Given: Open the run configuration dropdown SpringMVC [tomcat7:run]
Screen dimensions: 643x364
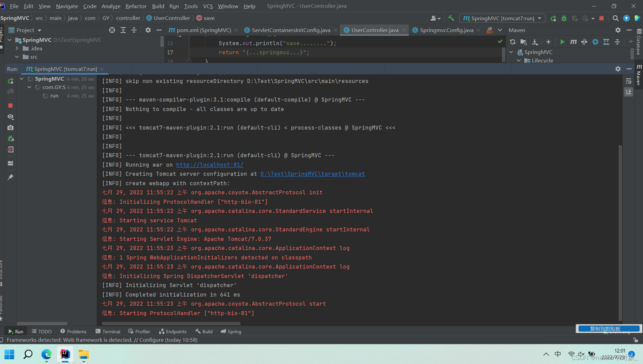Looking at the screenshot, I should click(502, 18).
